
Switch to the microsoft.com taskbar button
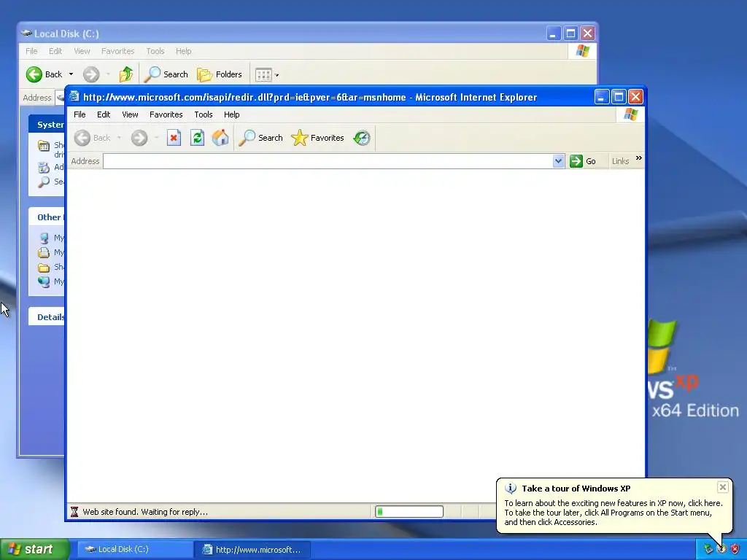[x=252, y=550]
